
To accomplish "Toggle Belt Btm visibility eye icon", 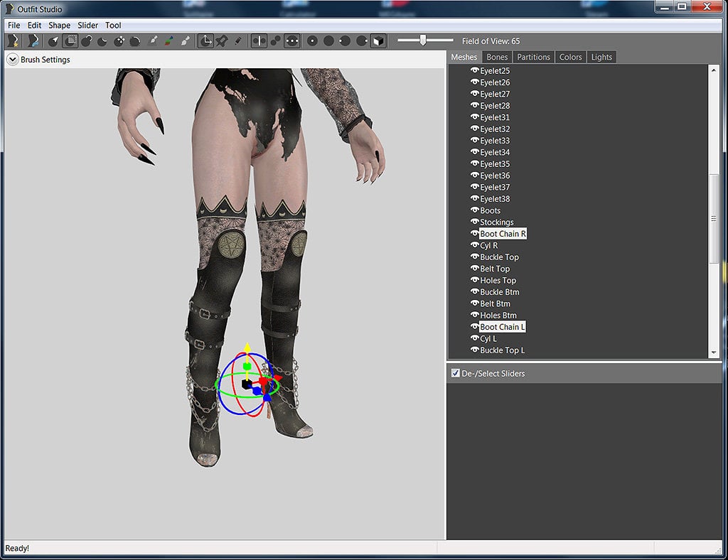I will 474,303.
